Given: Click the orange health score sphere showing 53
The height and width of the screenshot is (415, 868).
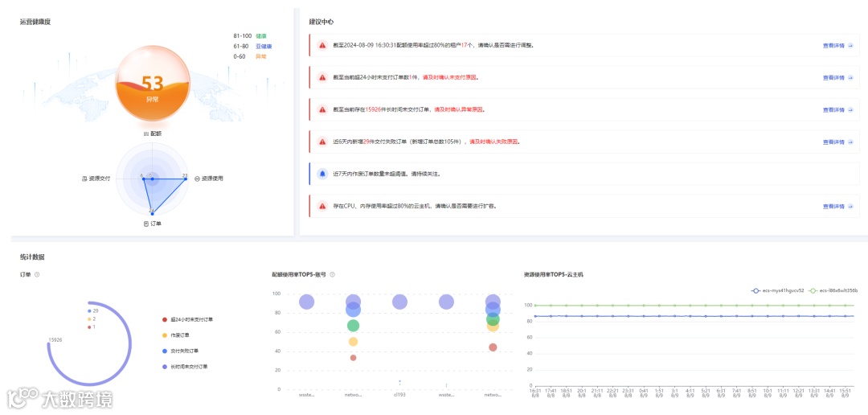Looking at the screenshot, I should click(153, 83).
